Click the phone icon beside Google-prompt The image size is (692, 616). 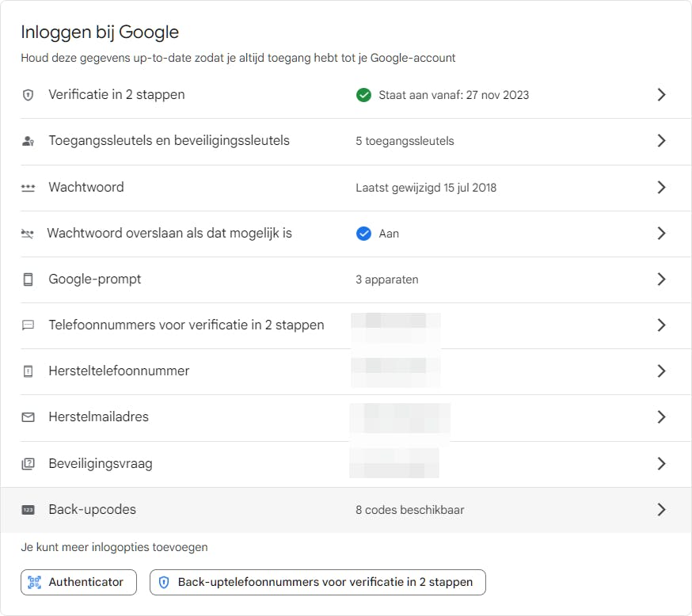pyautogui.click(x=29, y=279)
